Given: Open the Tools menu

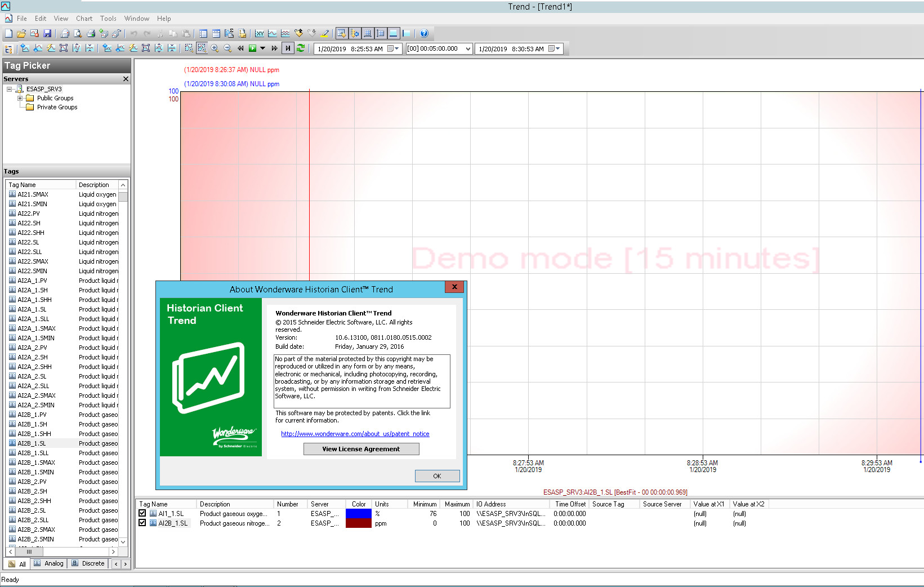Looking at the screenshot, I should [108, 19].
